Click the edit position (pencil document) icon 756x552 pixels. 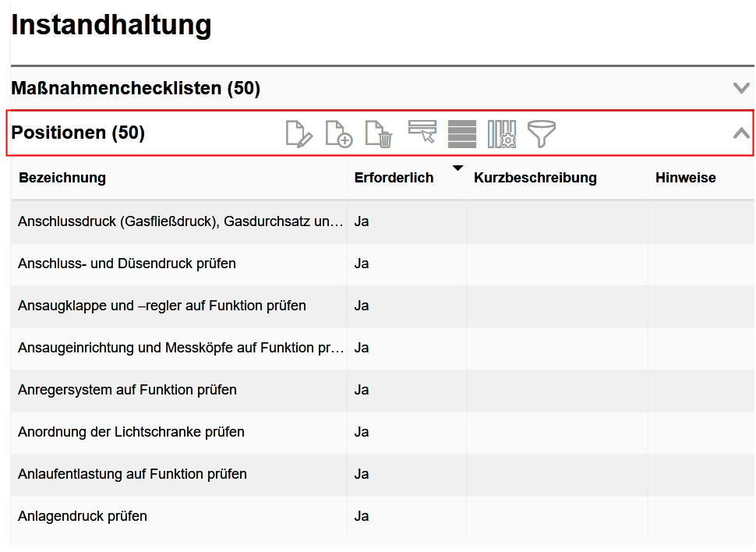pos(299,134)
